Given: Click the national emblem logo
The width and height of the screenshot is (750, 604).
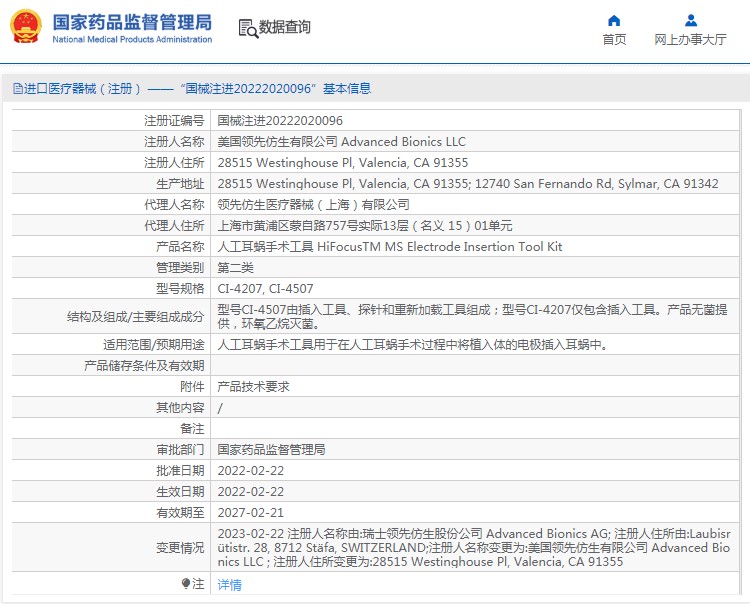Looking at the screenshot, I should [26, 27].
